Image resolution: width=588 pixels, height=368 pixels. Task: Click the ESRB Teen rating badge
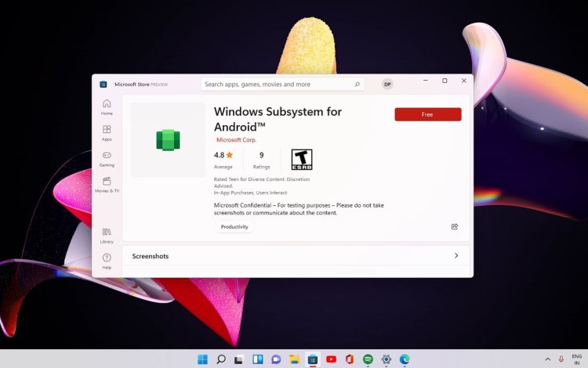click(302, 160)
